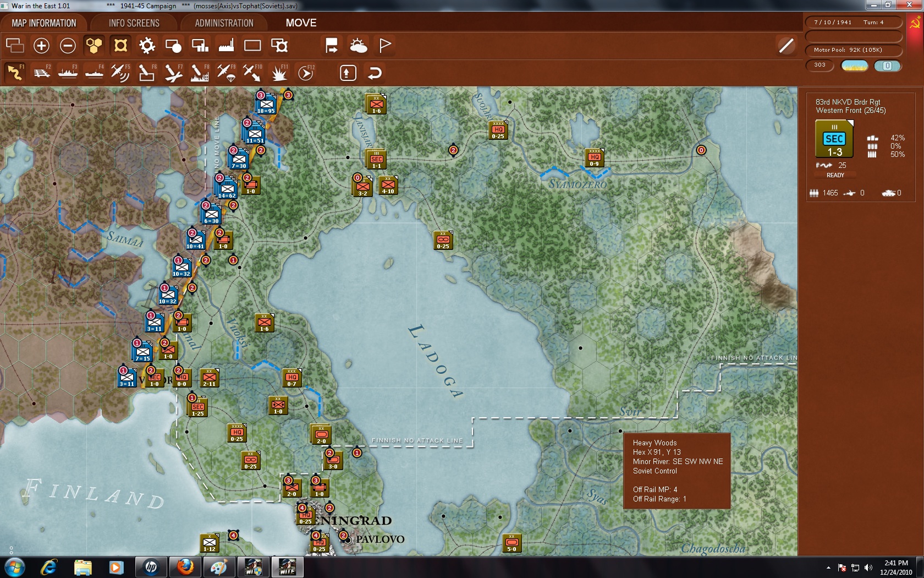Viewport: 924px width, 578px height.
Task: Select the Soviet HQ 0-9 counter near Syamozero
Action: [594, 158]
